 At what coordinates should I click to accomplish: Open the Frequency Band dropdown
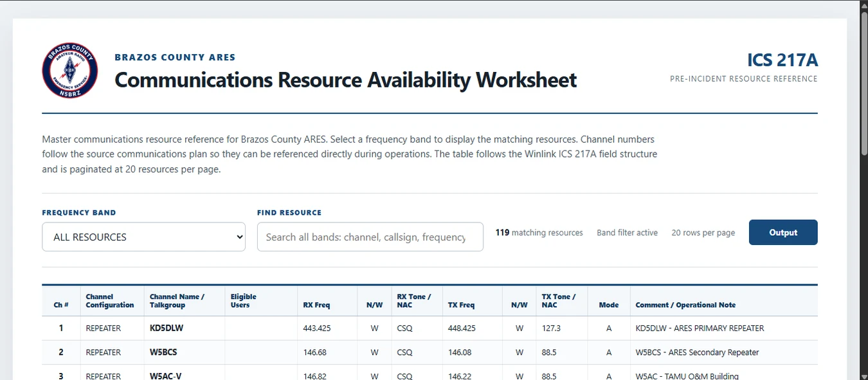[143, 237]
